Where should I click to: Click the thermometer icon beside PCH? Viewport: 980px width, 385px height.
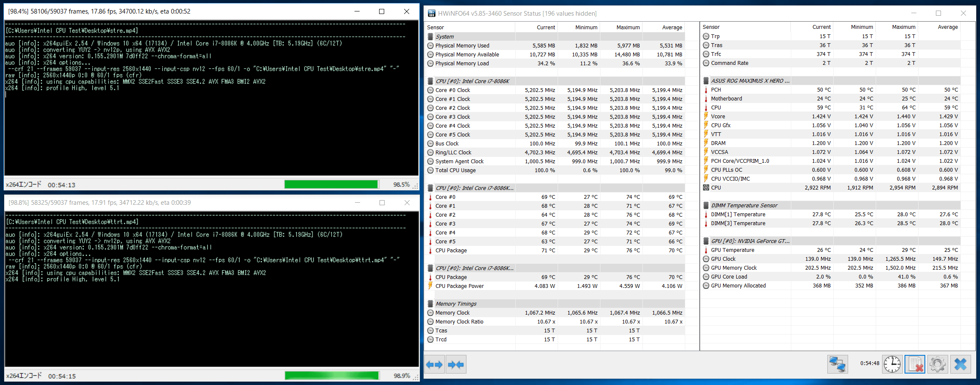pyautogui.click(x=706, y=89)
